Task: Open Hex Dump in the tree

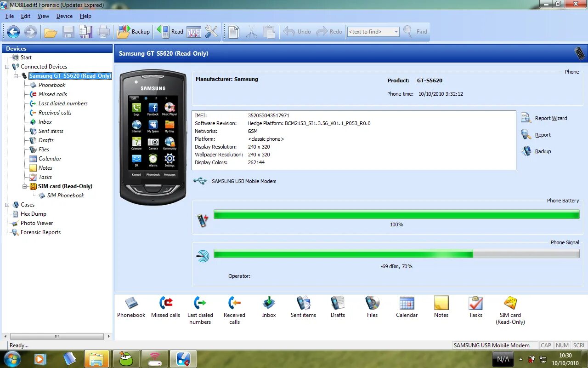Action: tap(34, 214)
